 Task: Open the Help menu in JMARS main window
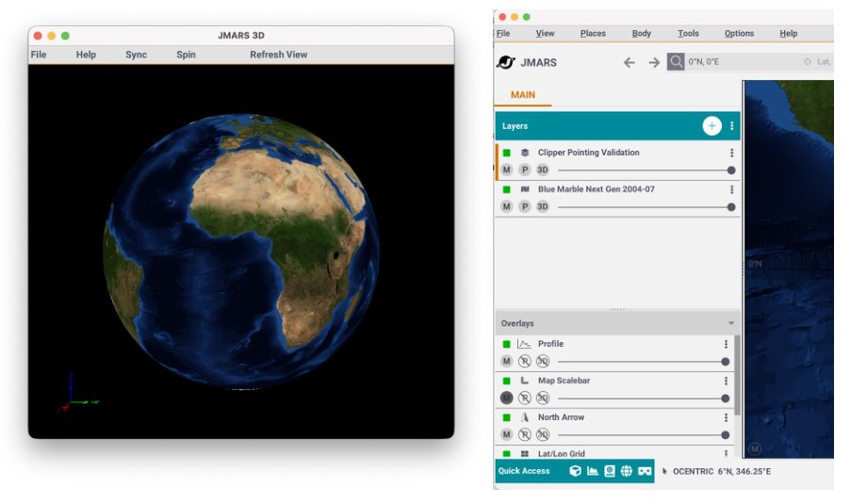pos(789,33)
